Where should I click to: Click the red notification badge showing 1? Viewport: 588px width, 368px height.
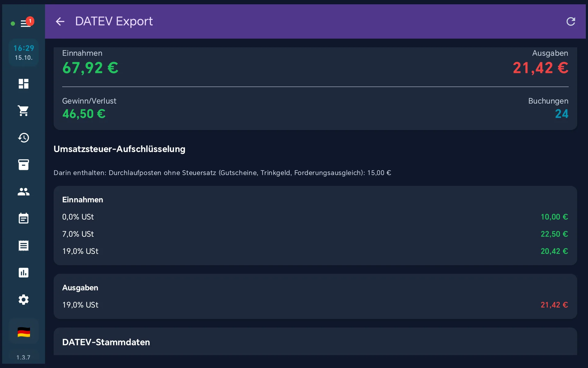click(30, 21)
